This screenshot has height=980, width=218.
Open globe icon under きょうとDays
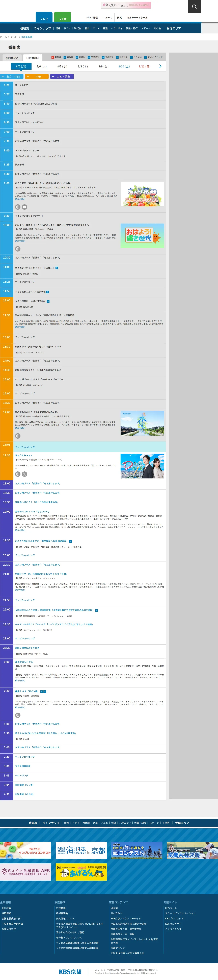(x=18, y=474)
